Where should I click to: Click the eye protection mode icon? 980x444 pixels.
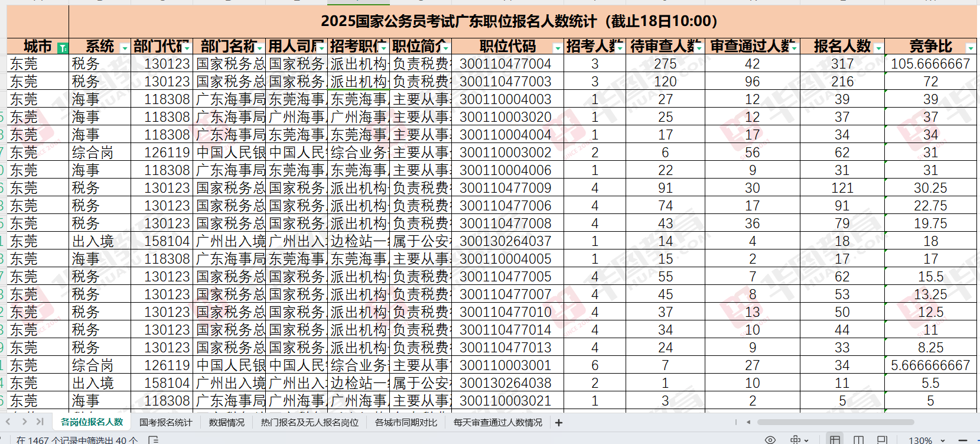point(770,440)
